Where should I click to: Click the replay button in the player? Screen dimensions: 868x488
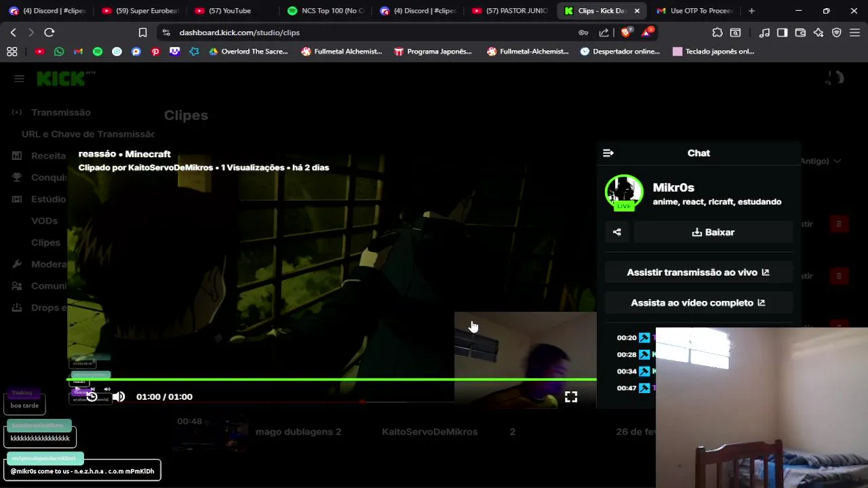(x=92, y=396)
